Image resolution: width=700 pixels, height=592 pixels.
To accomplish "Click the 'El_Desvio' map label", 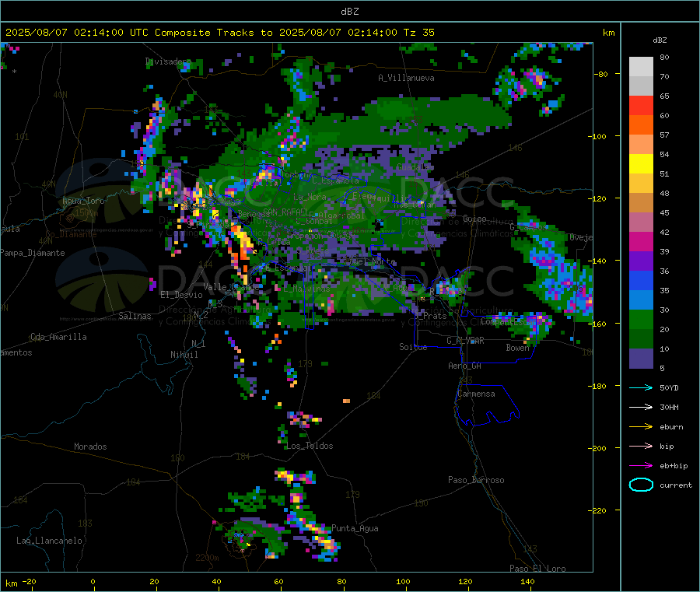I will pyautogui.click(x=181, y=295).
